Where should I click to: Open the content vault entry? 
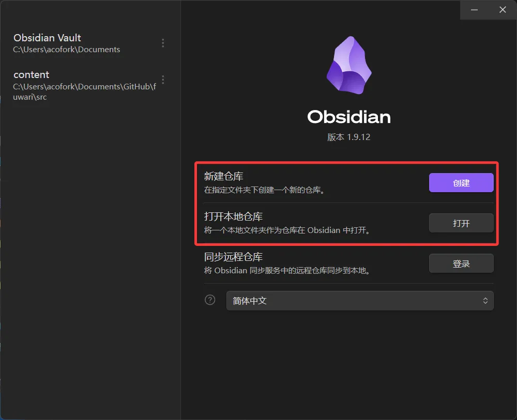(x=86, y=85)
